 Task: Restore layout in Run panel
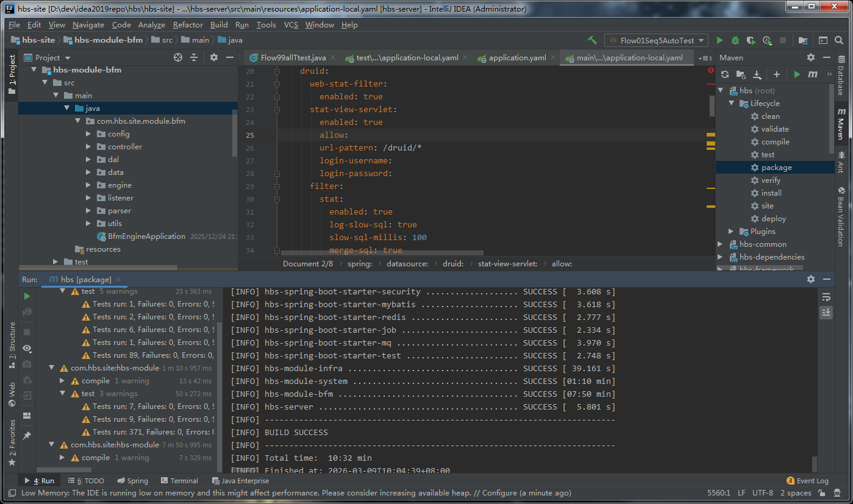pos(27,416)
